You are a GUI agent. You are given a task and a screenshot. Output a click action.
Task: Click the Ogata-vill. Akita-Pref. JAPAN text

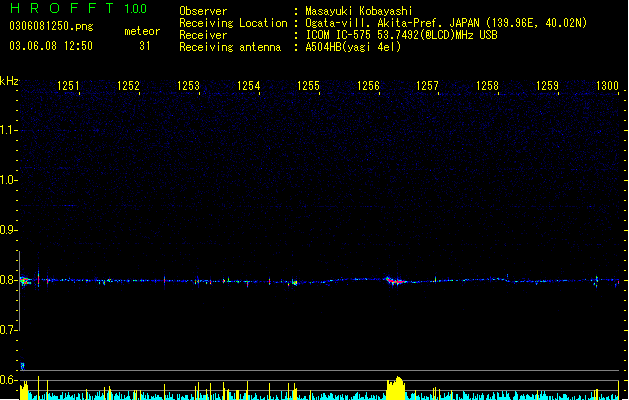click(x=394, y=23)
